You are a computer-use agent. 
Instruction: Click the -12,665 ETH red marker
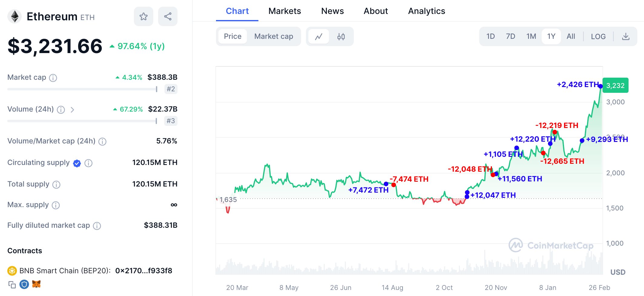pos(543,153)
